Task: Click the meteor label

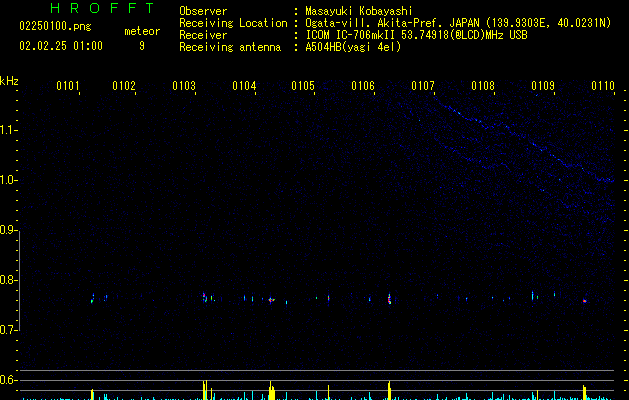Action: (x=142, y=31)
